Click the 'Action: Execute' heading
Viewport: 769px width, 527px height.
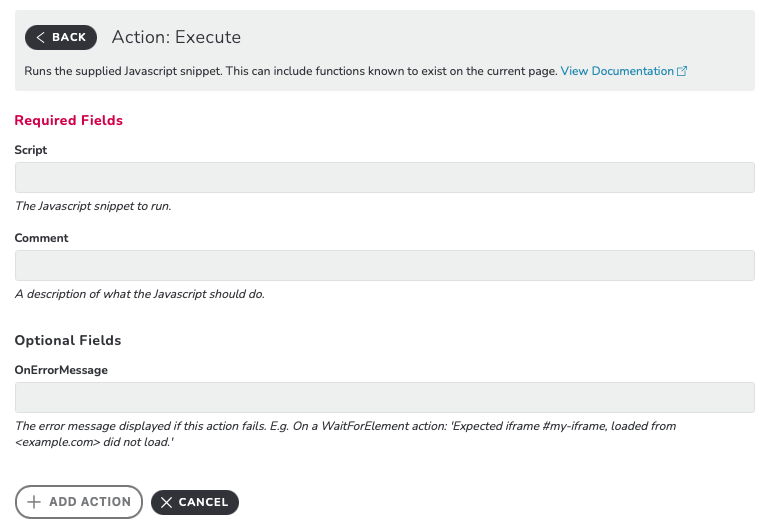pyautogui.click(x=177, y=37)
